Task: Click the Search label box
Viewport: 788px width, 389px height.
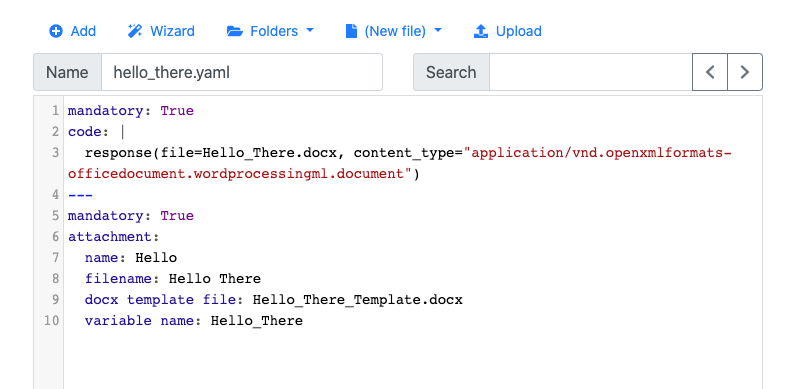Action: tap(451, 72)
